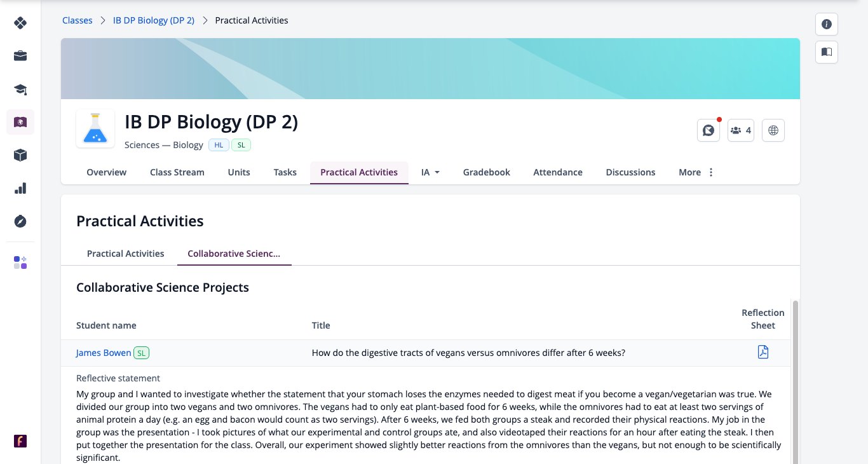The image size is (868, 464).
Task: Open the purple apps grid icon
Action: coord(20,263)
